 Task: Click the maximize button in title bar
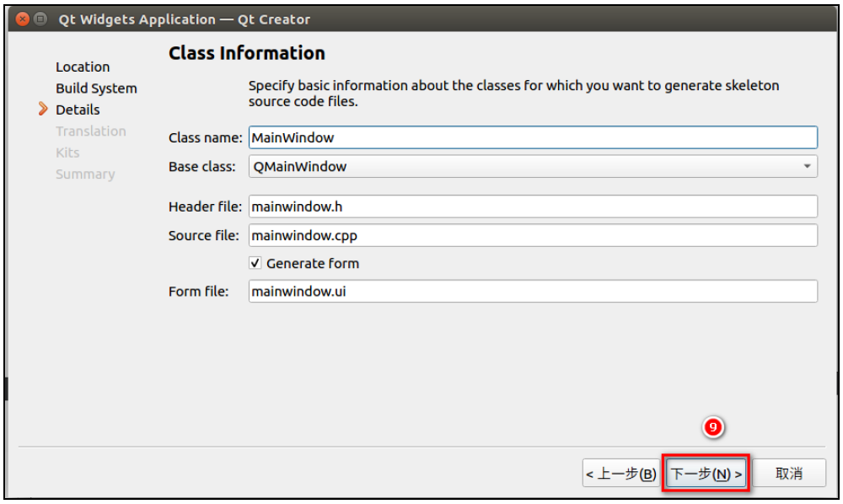(40, 19)
